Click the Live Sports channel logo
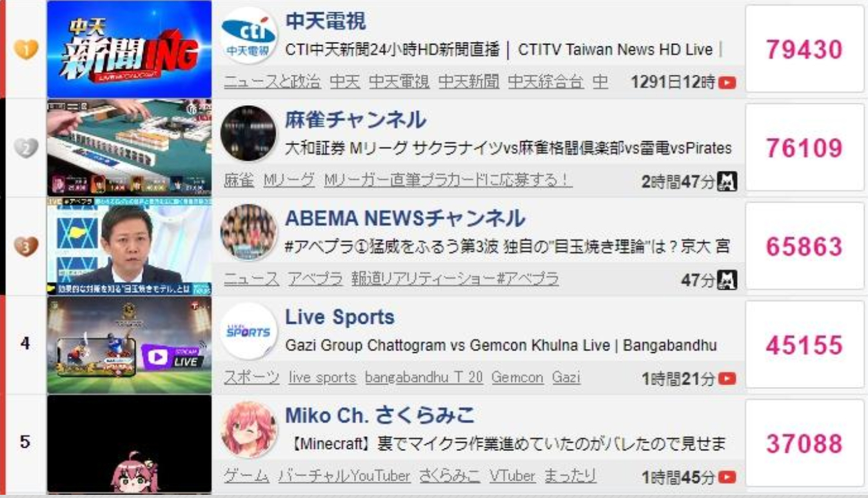The height and width of the screenshot is (498, 868). point(249,331)
